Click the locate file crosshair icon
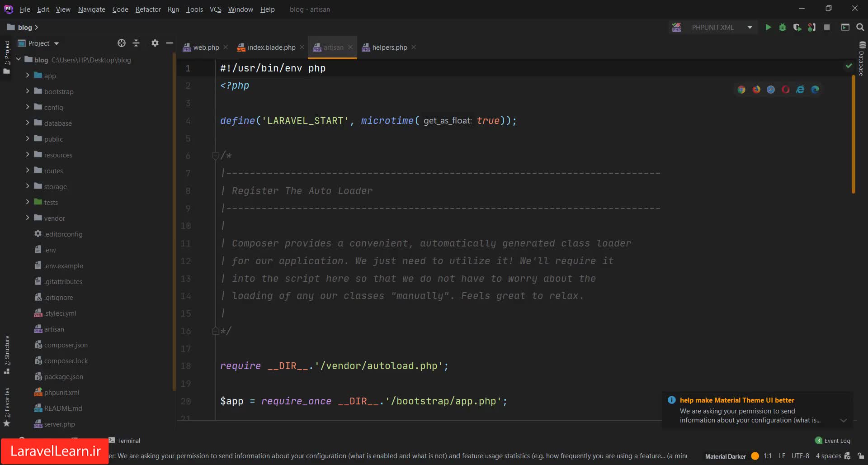The image size is (868, 465). [x=122, y=43]
